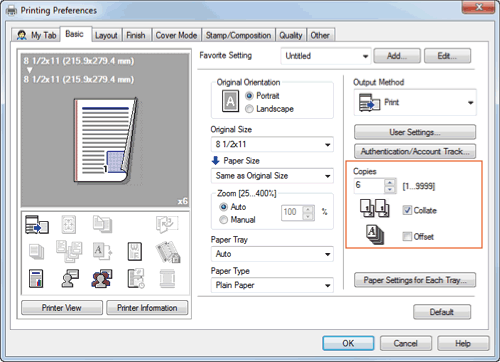Click the watermark page icon with W
500x362 pixels.
135,251
